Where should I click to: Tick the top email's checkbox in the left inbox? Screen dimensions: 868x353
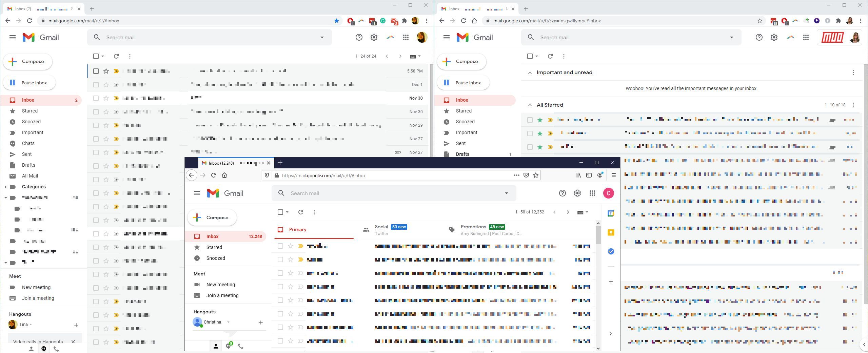click(95, 71)
